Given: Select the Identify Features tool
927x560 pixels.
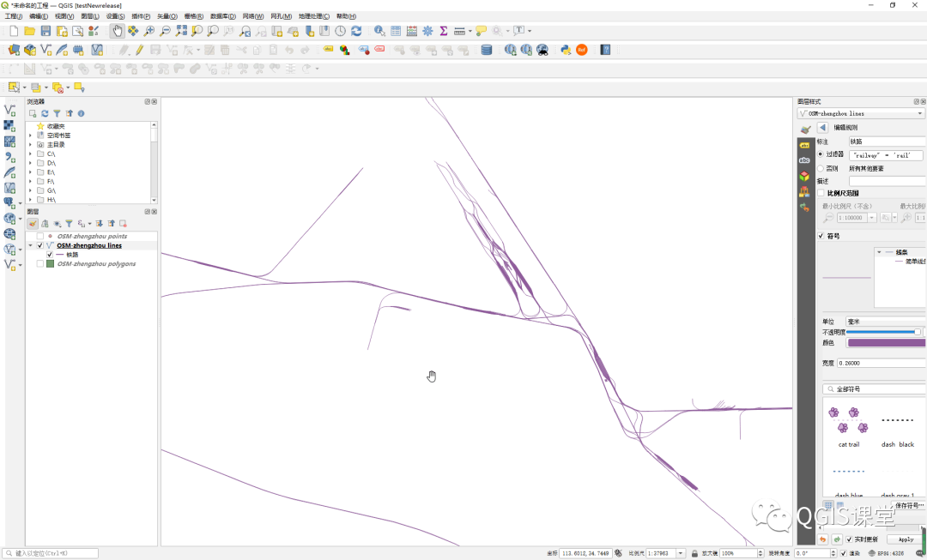Looking at the screenshot, I should [379, 31].
